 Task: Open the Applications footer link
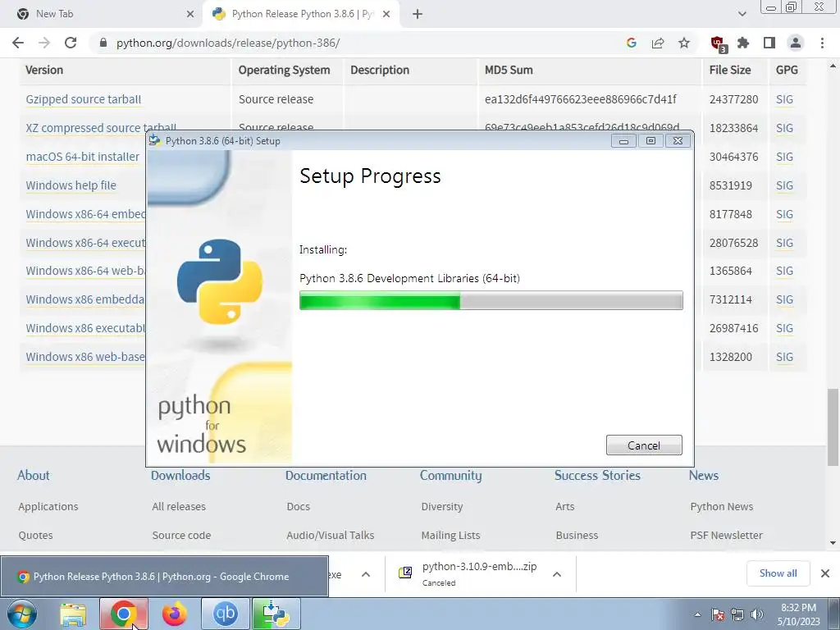(x=48, y=506)
